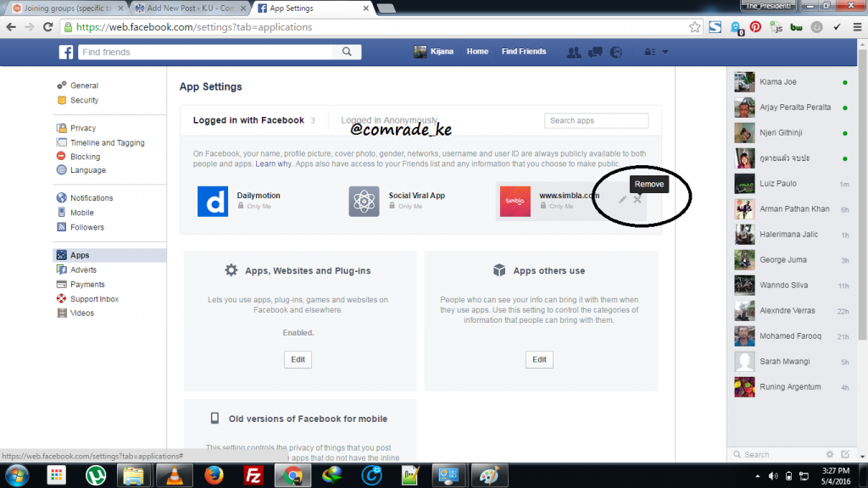
Task: Open Payments settings
Action: (x=87, y=285)
